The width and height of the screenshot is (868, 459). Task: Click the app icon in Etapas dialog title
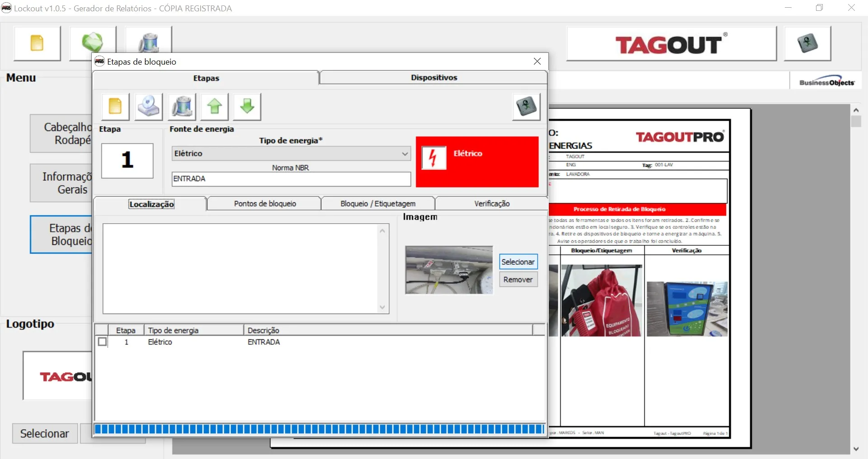[99, 61]
